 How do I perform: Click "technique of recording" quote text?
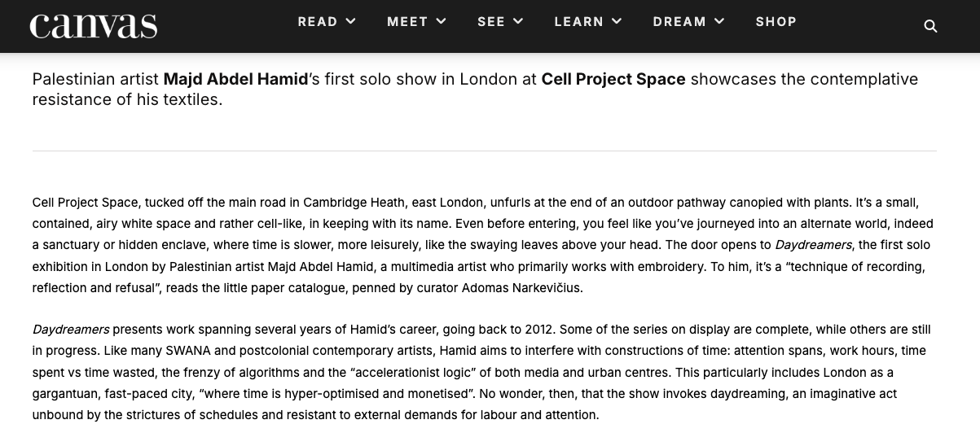pos(855,267)
